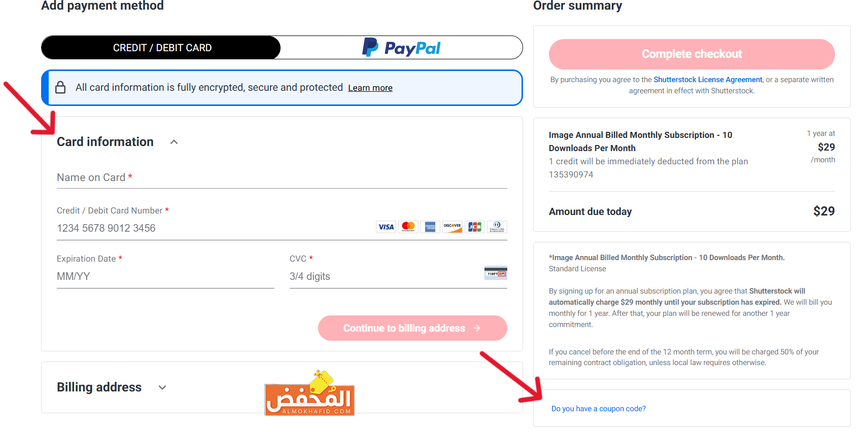Click the American Express card icon
This screenshot has height=432, width=868.
[430, 227]
